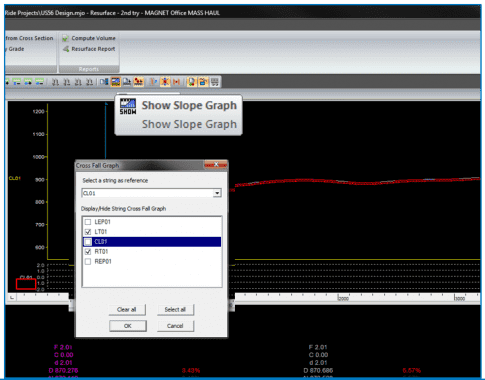Click the red 3.43% slope value
This screenshot has height=380, width=485.
point(191,371)
